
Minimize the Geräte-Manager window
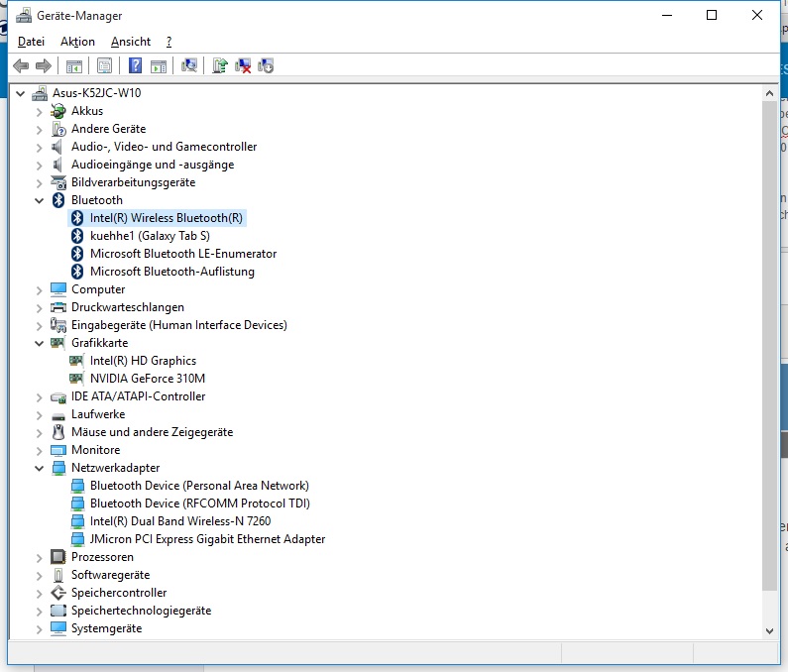[x=667, y=15]
